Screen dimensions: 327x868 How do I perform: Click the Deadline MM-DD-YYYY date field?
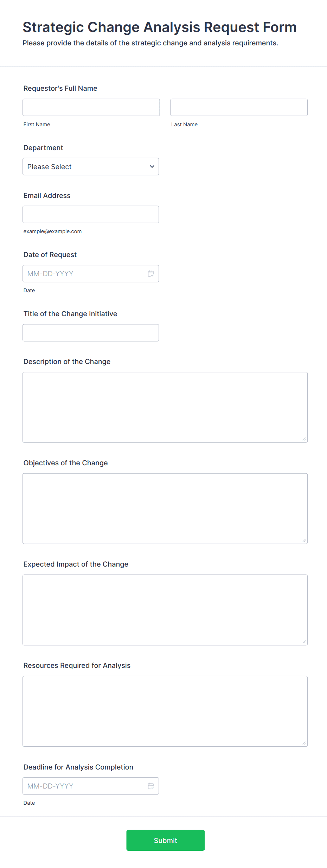coord(81,786)
